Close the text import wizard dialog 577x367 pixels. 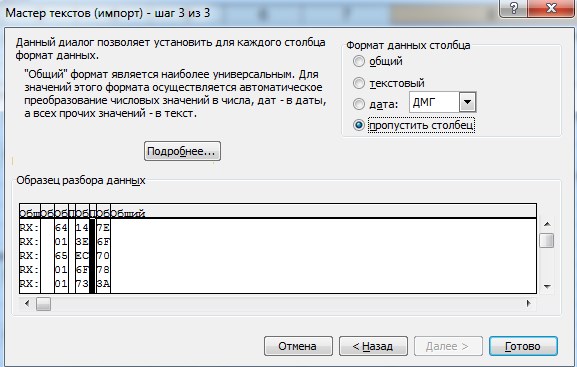pos(550,8)
